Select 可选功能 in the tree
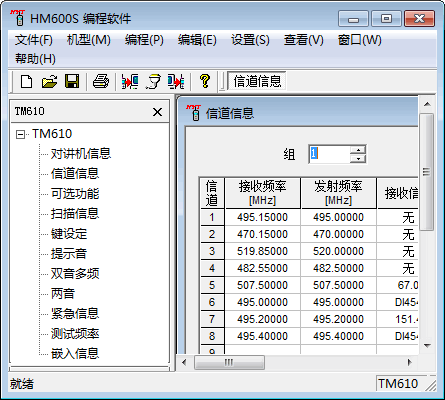 [75, 194]
